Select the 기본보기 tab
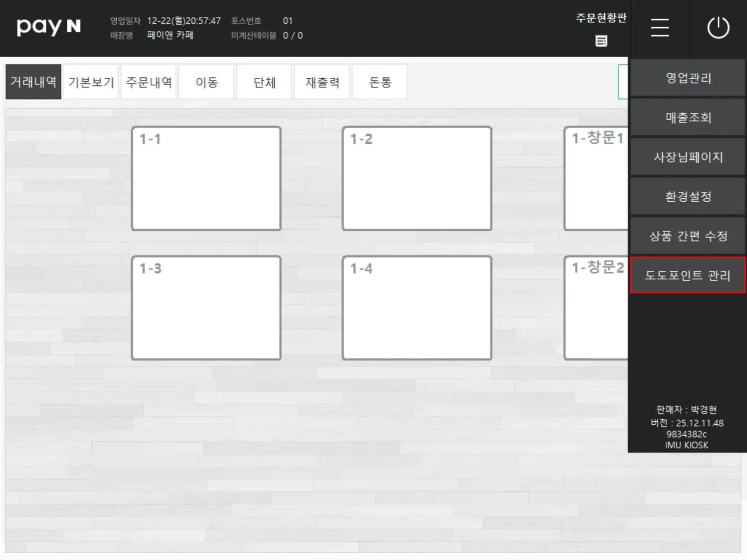The width and height of the screenshot is (747, 560). (91, 82)
